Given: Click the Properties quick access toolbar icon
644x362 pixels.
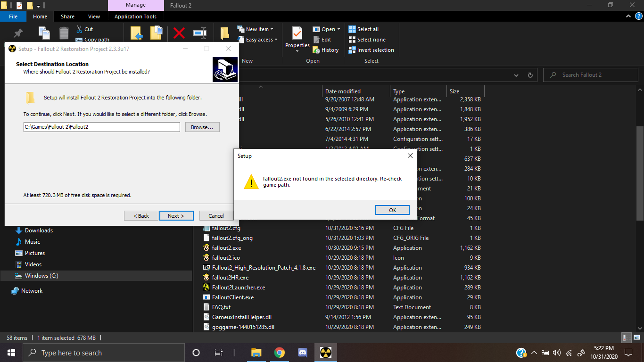Looking at the screenshot, I should click(x=19, y=6).
